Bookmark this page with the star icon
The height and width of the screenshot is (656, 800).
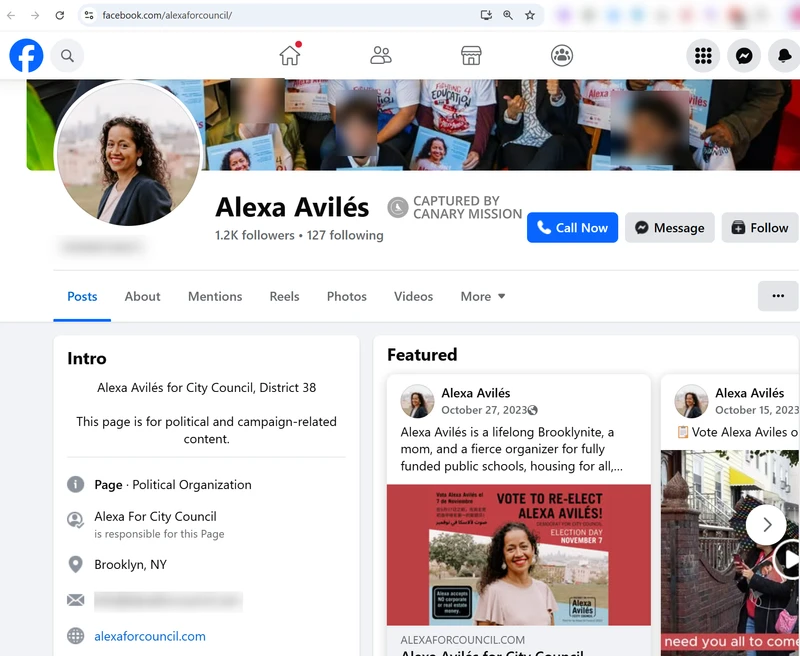530,16
